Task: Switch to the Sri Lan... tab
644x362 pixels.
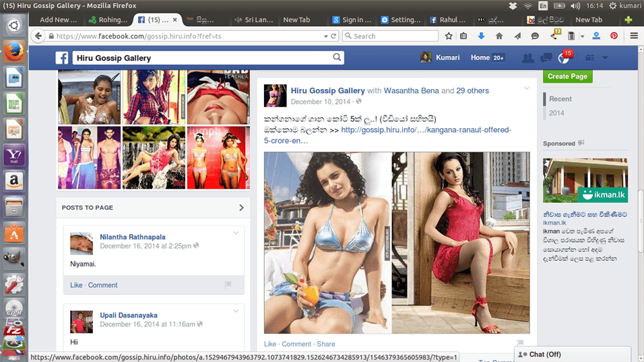Action: pos(254,20)
